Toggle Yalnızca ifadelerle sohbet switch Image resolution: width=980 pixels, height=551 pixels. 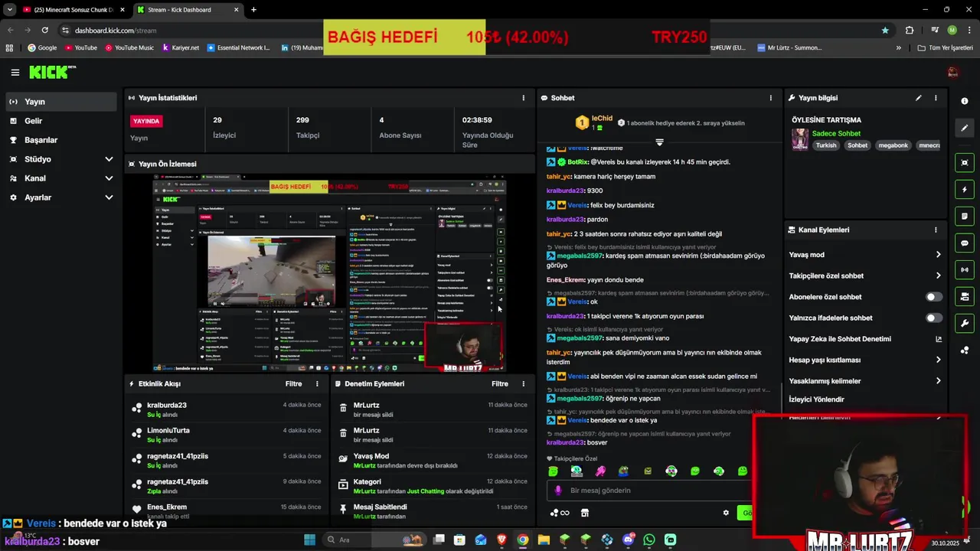933,318
